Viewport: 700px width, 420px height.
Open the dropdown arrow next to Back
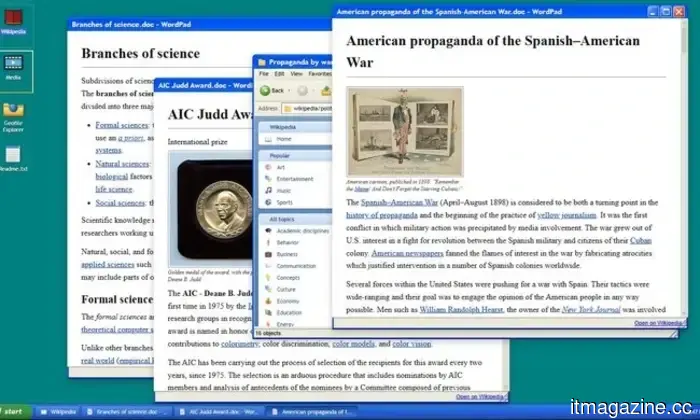click(289, 91)
